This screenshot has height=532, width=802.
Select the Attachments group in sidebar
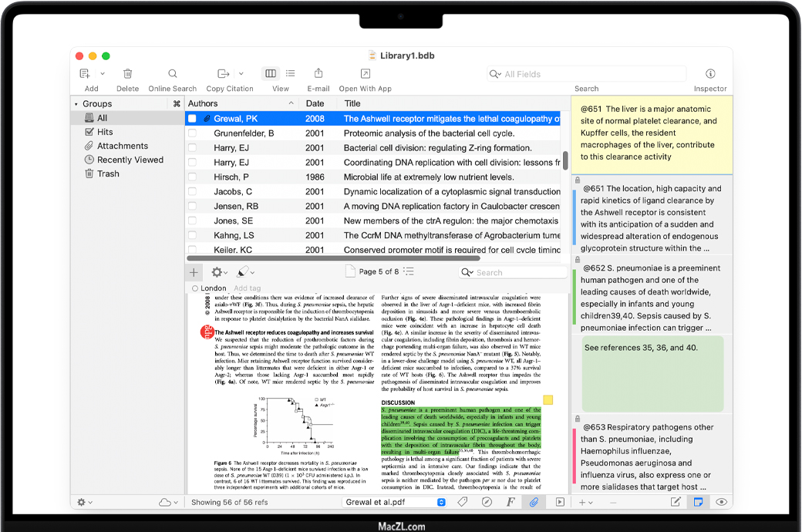[122, 146]
